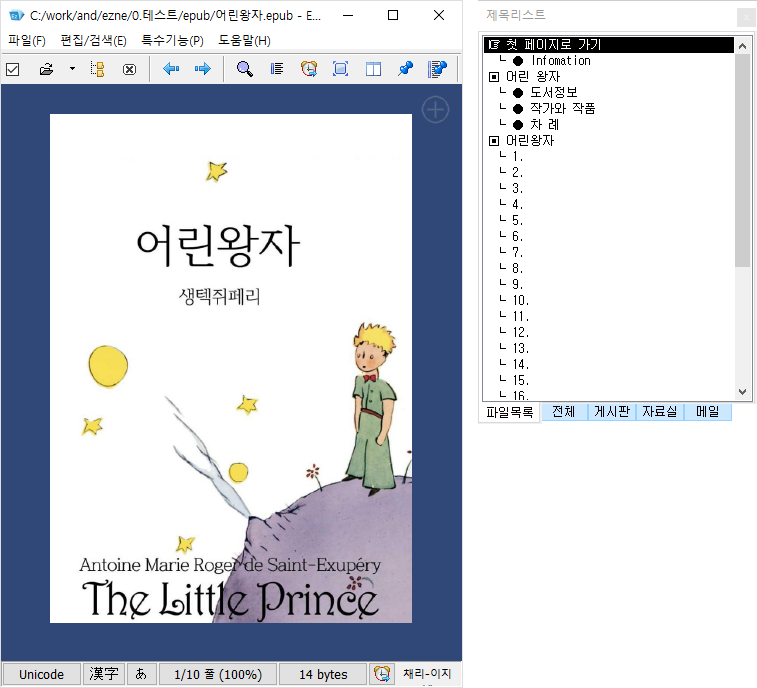Switch to the 게시판 tab
Image resolution: width=757 pixels, height=688 pixels.
click(x=612, y=411)
